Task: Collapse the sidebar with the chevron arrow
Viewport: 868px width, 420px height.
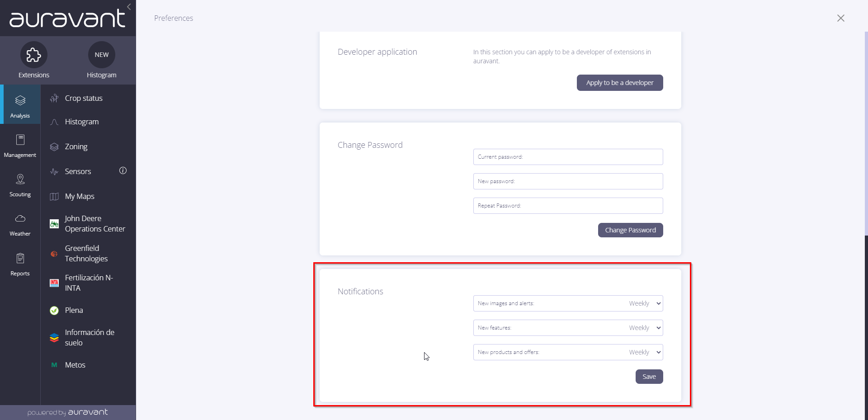Action: [129, 7]
